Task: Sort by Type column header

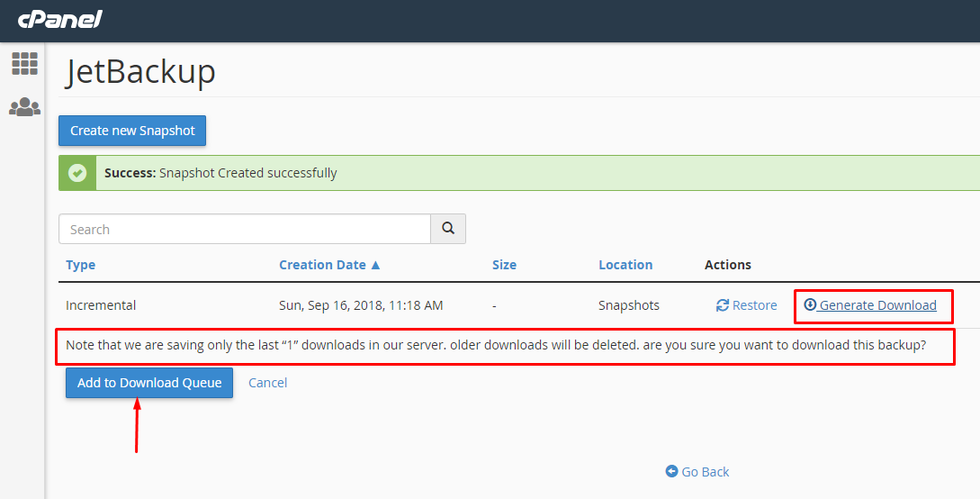Action: 81,265
